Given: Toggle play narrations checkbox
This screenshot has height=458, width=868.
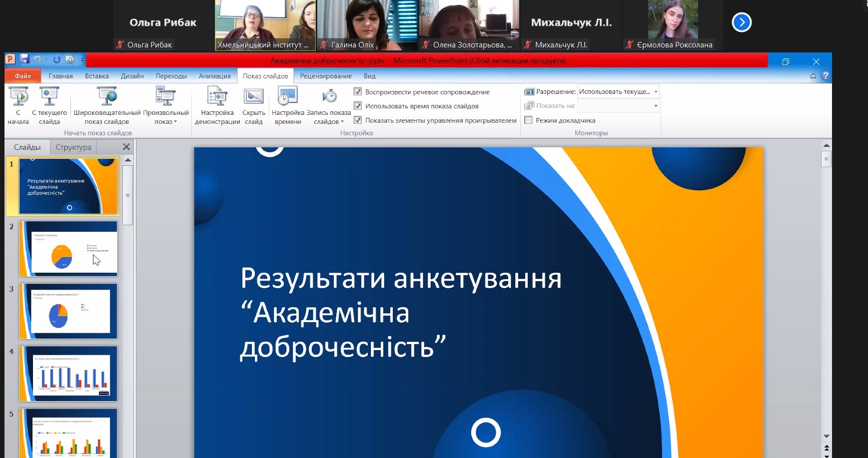Looking at the screenshot, I should pos(358,92).
